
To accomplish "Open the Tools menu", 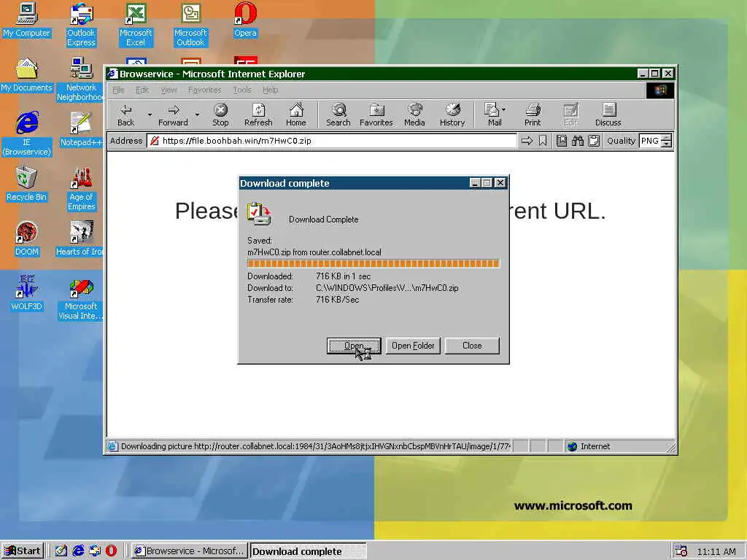I will pyautogui.click(x=242, y=90).
